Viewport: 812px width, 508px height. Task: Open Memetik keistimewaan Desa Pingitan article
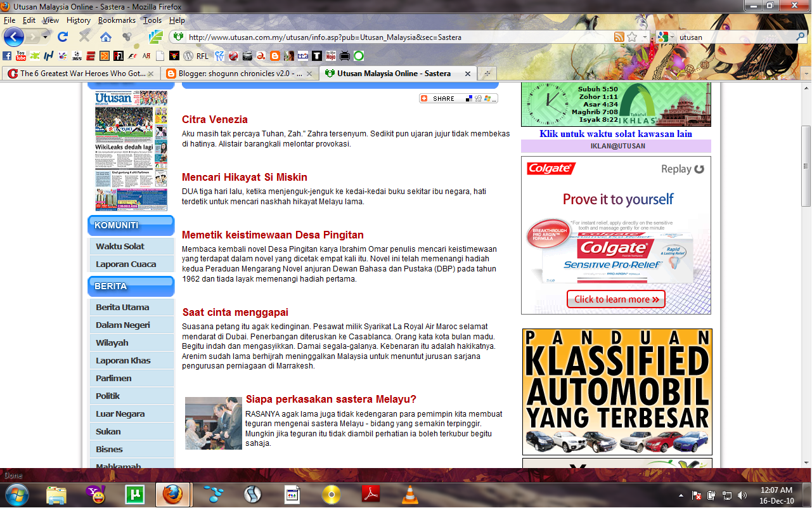pyautogui.click(x=273, y=235)
